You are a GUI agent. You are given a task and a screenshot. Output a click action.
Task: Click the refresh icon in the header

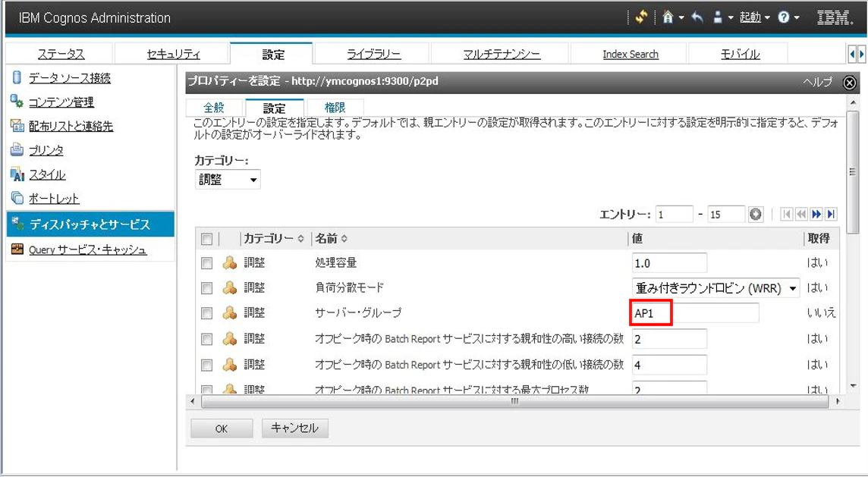[x=641, y=17]
